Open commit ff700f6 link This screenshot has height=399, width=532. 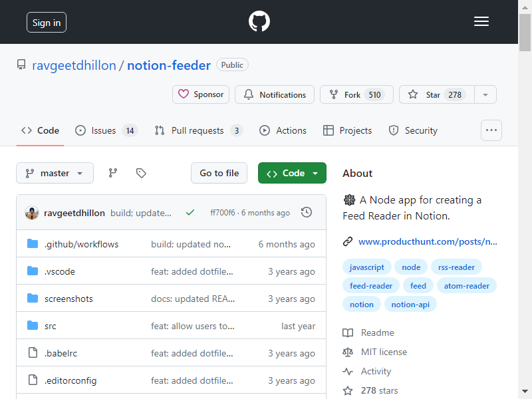pyautogui.click(x=223, y=213)
